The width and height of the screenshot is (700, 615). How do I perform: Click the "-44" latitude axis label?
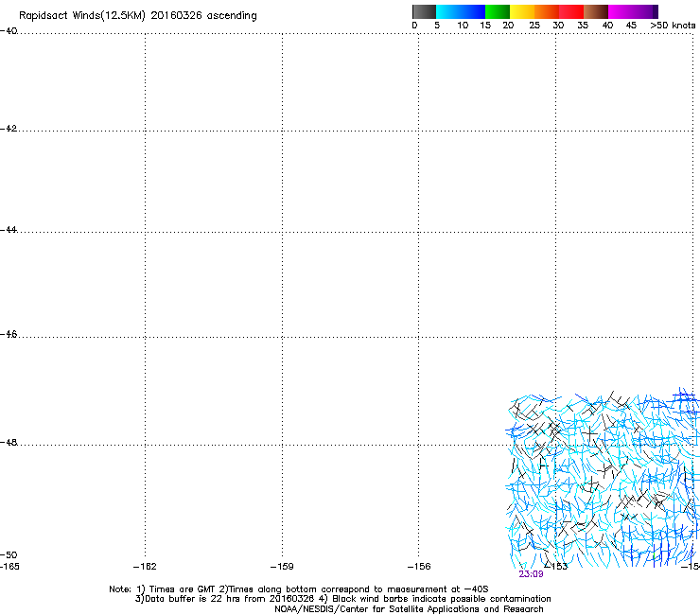pos(9,230)
